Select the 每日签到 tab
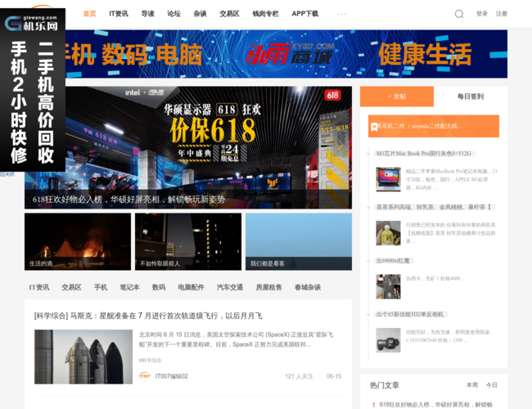 [470, 97]
